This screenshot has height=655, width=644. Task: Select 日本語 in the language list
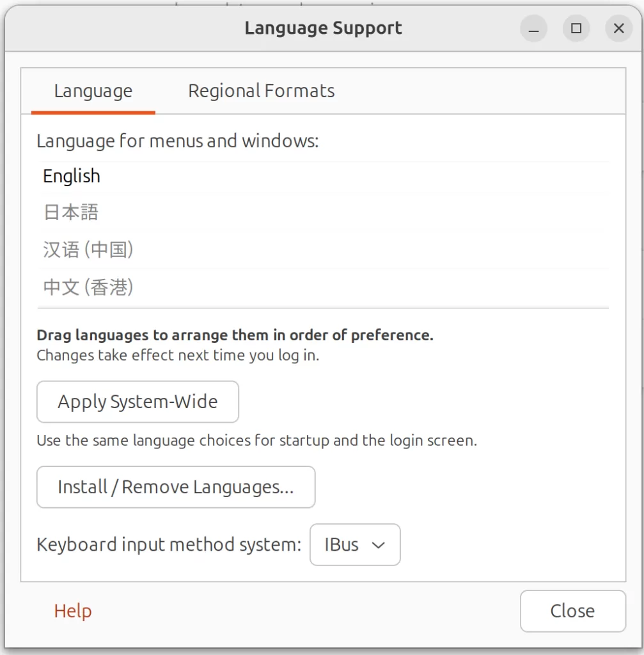[71, 212]
